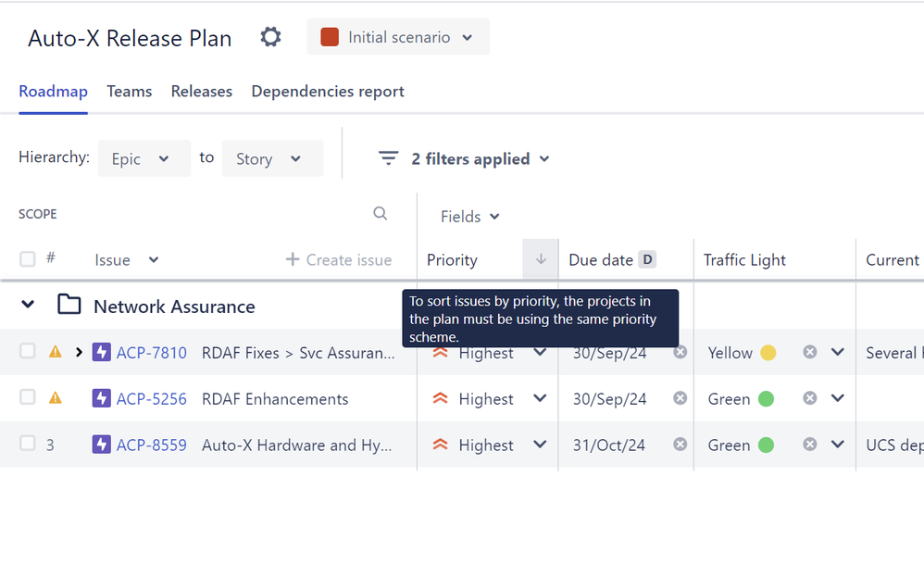The width and height of the screenshot is (924, 564).
Task: Select the Network Assurance group label
Action: click(x=174, y=307)
